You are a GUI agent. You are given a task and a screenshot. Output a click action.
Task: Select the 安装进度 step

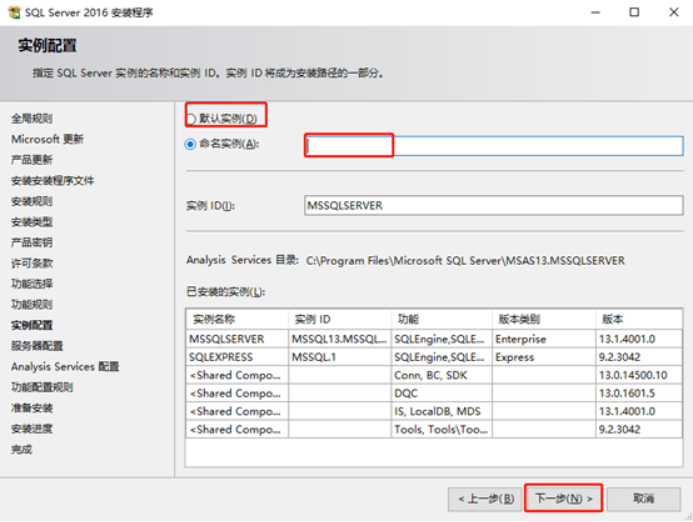click(32, 429)
